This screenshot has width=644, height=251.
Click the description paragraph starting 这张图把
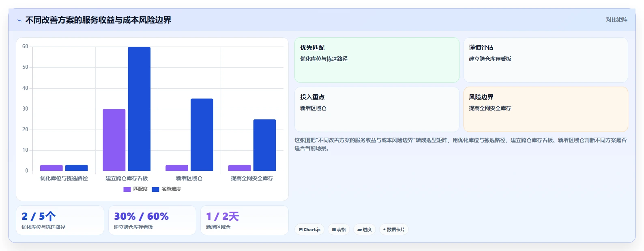(x=460, y=144)
